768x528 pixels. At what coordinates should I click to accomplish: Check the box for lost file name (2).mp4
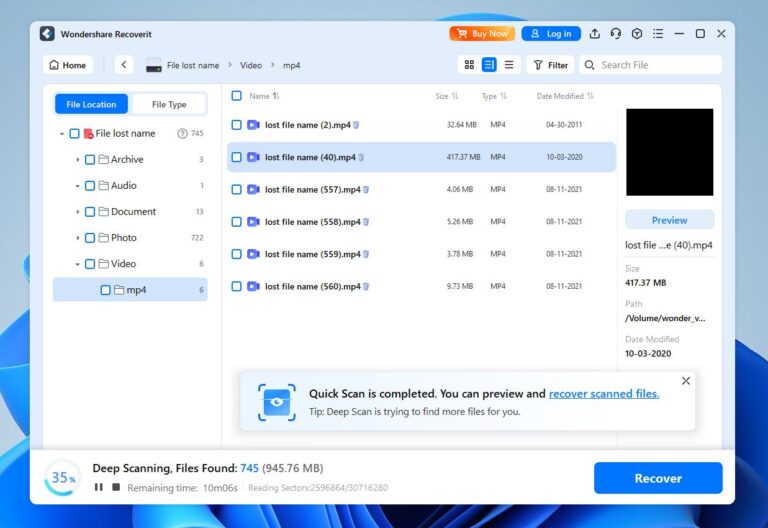[237, 125]
